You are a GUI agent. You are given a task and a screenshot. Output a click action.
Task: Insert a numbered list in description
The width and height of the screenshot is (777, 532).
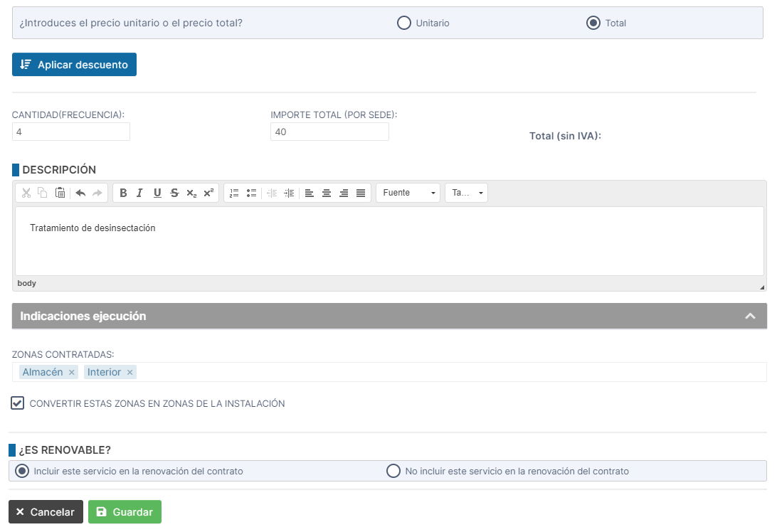click(x=234, y=193)
